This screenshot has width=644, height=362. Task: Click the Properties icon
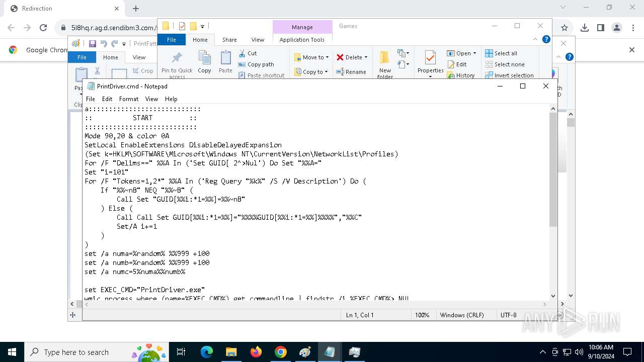point(430,58)
